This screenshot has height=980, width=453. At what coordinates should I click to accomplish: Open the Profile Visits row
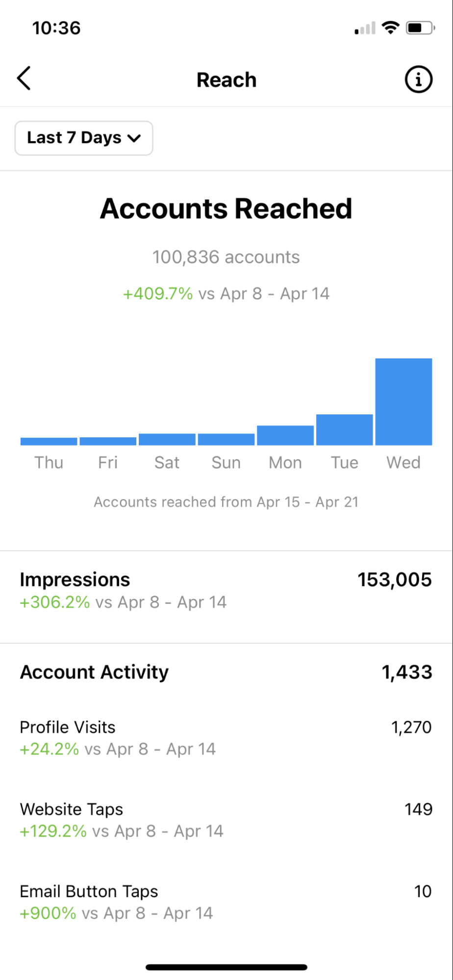coord(226,738)
